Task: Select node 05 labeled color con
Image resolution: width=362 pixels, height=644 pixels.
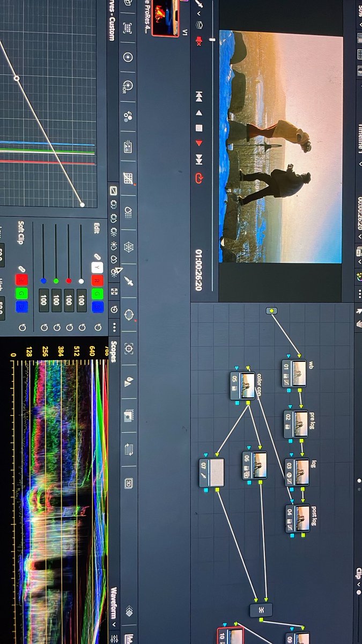Action: [242, 385]
